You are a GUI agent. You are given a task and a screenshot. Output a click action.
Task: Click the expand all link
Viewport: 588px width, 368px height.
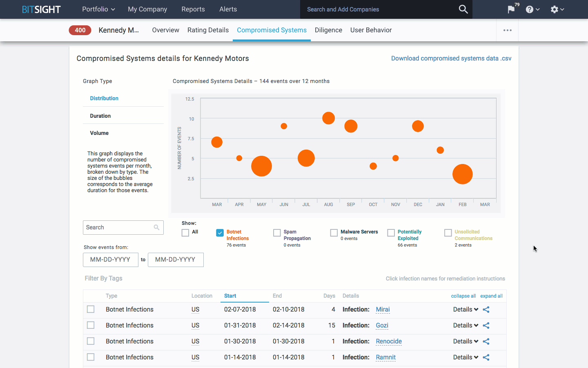pos(491,296)
